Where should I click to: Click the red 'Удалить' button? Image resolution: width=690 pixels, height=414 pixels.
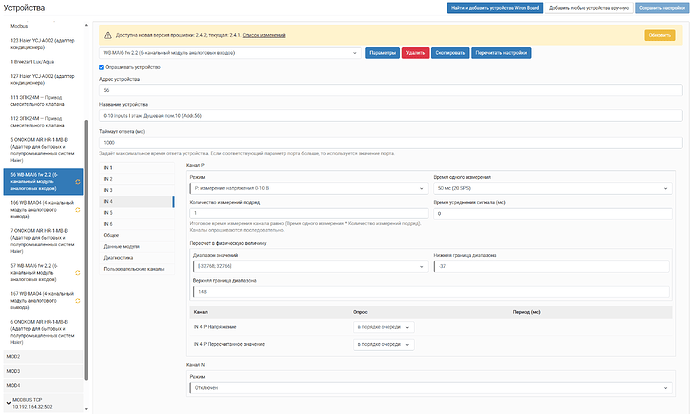pyautogui.click(x=415, y=53)
